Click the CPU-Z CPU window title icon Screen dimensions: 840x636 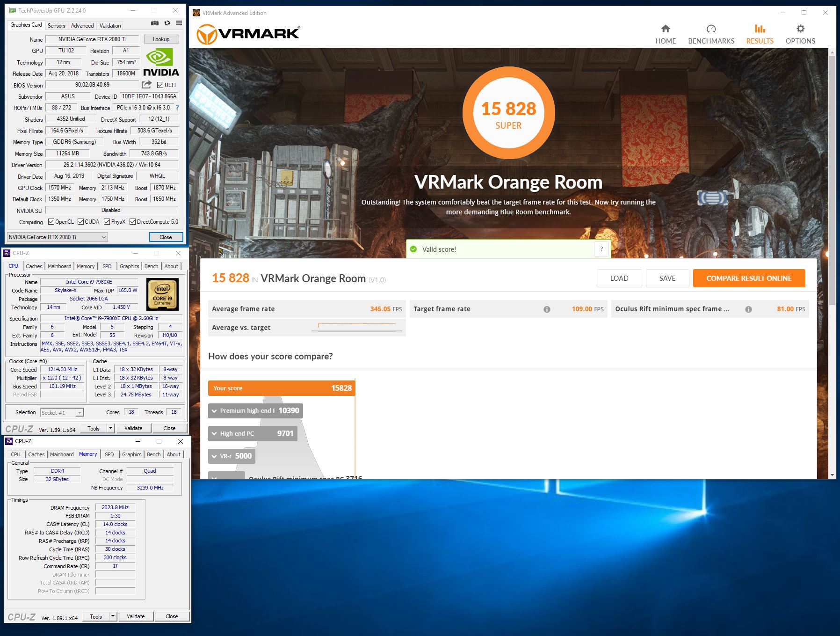pyautogui.click(x=7, y=253)
